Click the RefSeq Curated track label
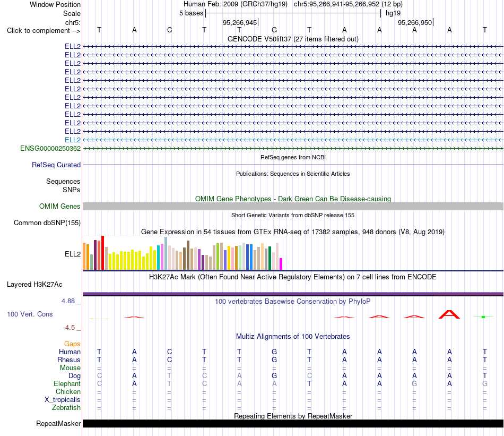The height and width of the screenshot is (436, 504). click(x=56, y=165)
